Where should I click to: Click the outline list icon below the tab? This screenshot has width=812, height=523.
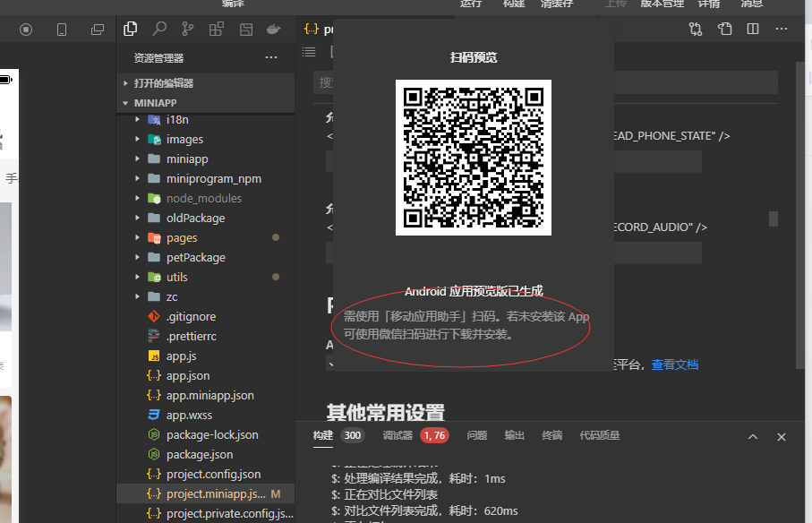coord(309,52)
